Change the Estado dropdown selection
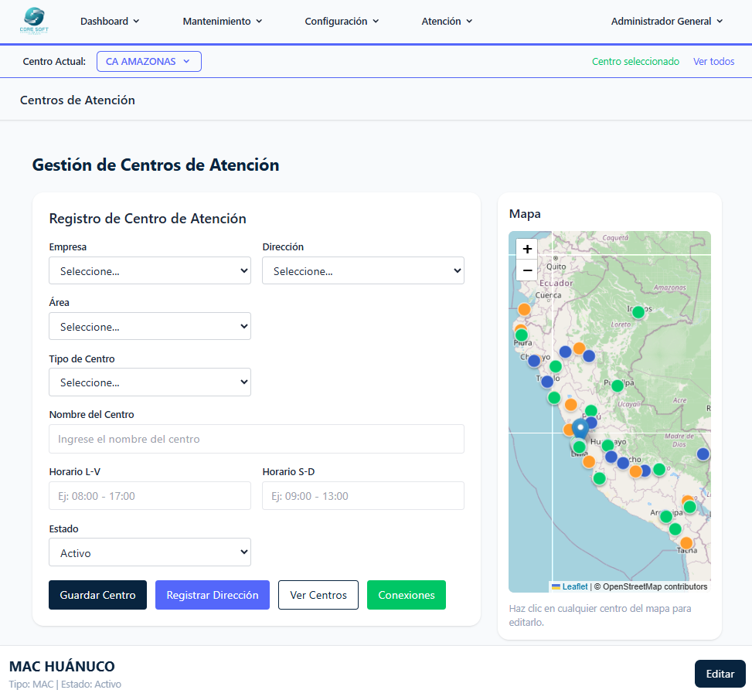Screen dimensions: 752x700 pos(149,552)
